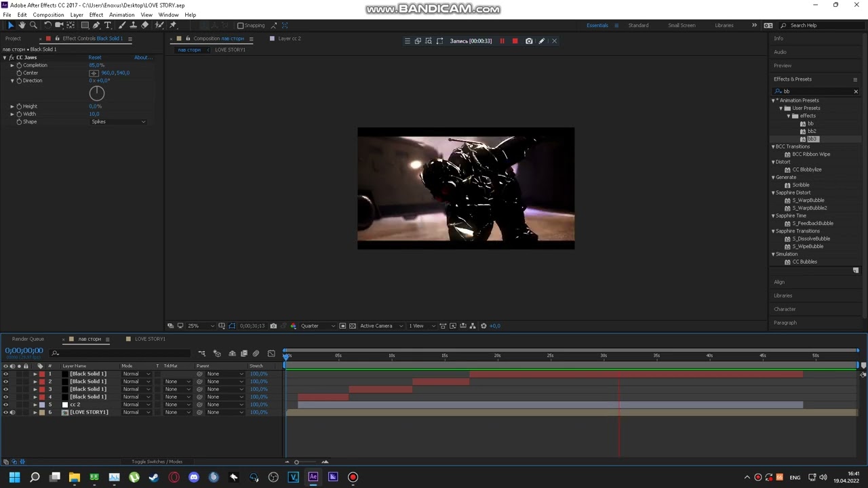Select the Clone Stamp tool
Screen dimensions: 868x488
pyautogui.click(x=133, y=25)
